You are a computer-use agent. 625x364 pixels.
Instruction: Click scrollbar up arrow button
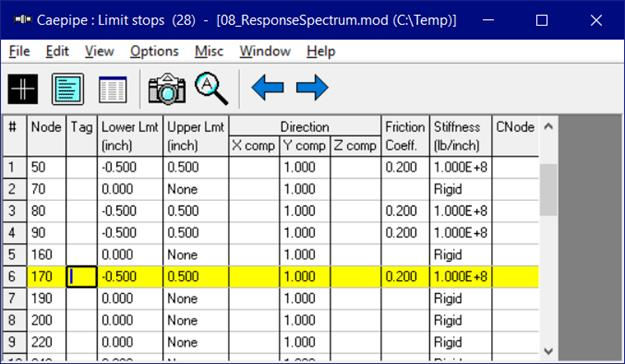548,126
